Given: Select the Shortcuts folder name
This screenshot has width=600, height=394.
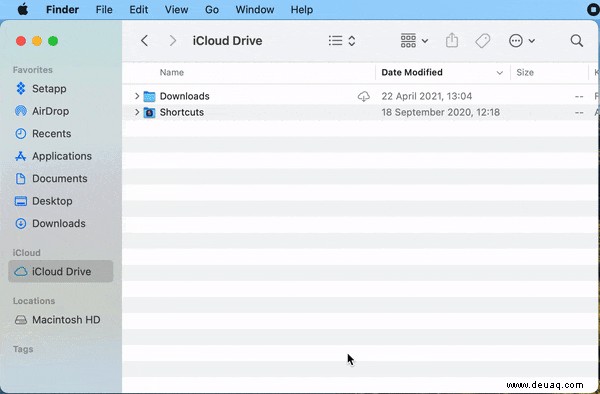Looking at the screenshot, I should tap(182, 112).
